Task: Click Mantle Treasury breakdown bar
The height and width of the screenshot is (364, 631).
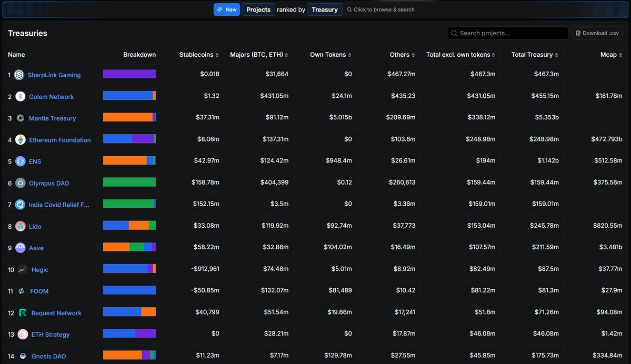Action: pos(129,117)
